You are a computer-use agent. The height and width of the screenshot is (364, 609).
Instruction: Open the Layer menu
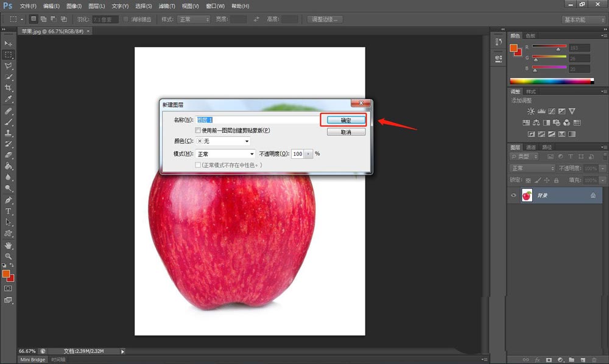click(96, 6)
